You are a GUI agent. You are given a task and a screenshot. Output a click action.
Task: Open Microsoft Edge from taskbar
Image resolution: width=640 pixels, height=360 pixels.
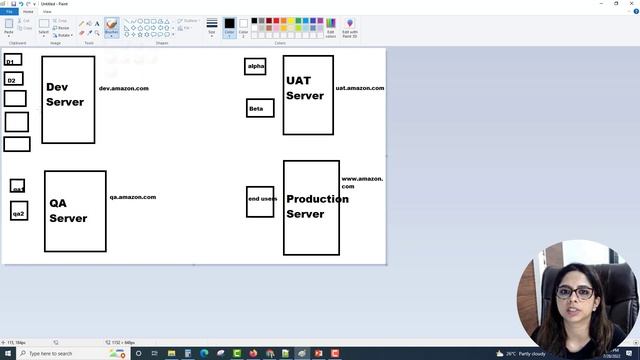204,353
